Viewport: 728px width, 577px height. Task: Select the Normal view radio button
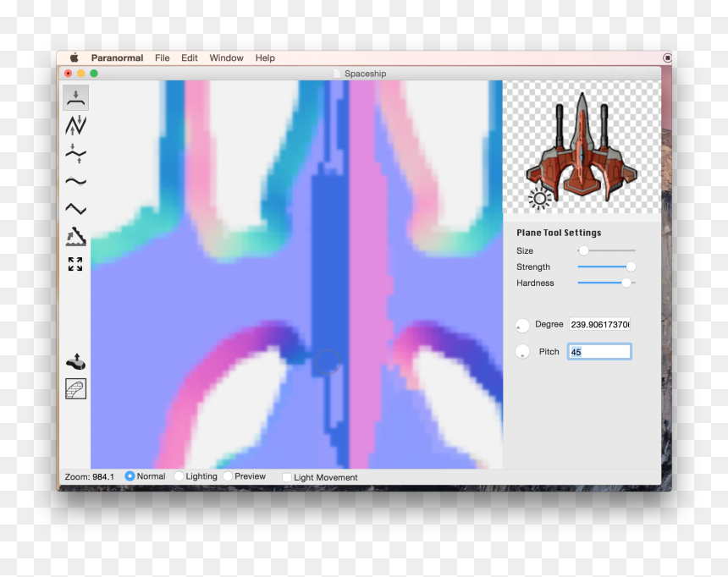pyautogui.click(x=130, y=476)
